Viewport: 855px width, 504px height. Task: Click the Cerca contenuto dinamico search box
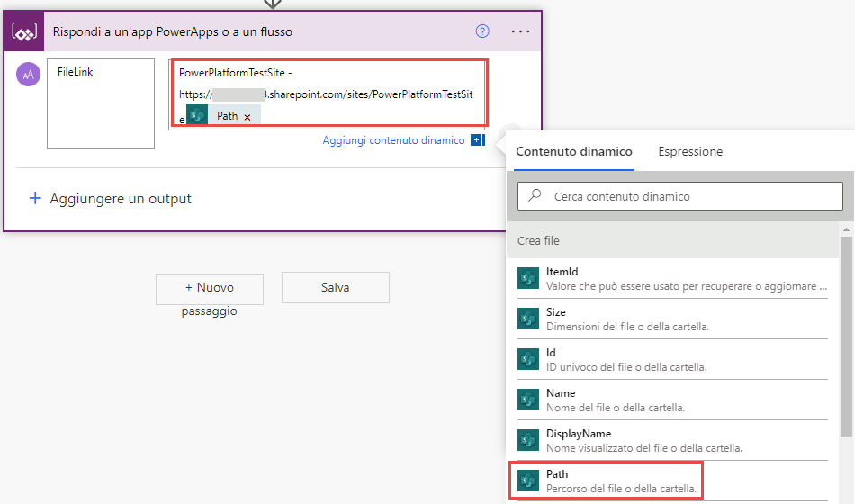(680, 196)
